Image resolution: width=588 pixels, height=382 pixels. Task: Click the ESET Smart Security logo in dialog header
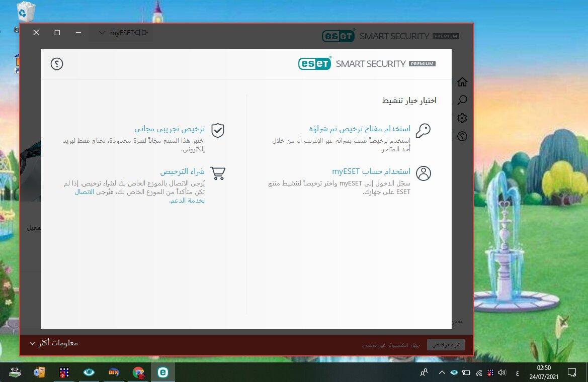(x=366, y=63)
